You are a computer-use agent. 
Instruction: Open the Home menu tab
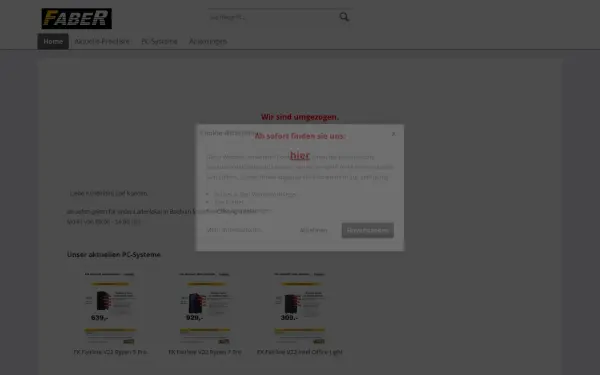tap(53, 41)
